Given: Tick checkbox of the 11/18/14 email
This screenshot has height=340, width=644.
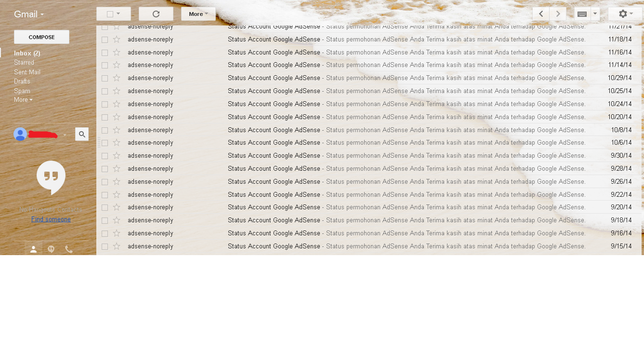Looking at the screenshot, I should [x=105, y=40].
